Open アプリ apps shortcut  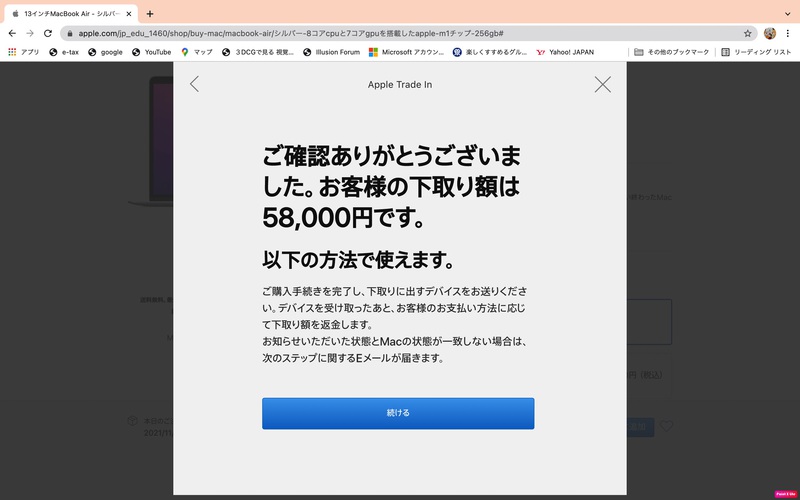24,52
